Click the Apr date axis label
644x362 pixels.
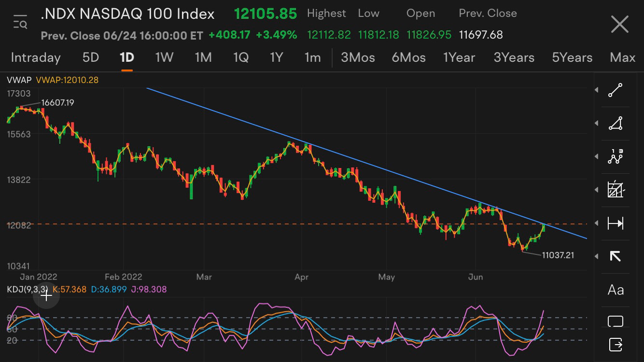(x=301, y=277)
